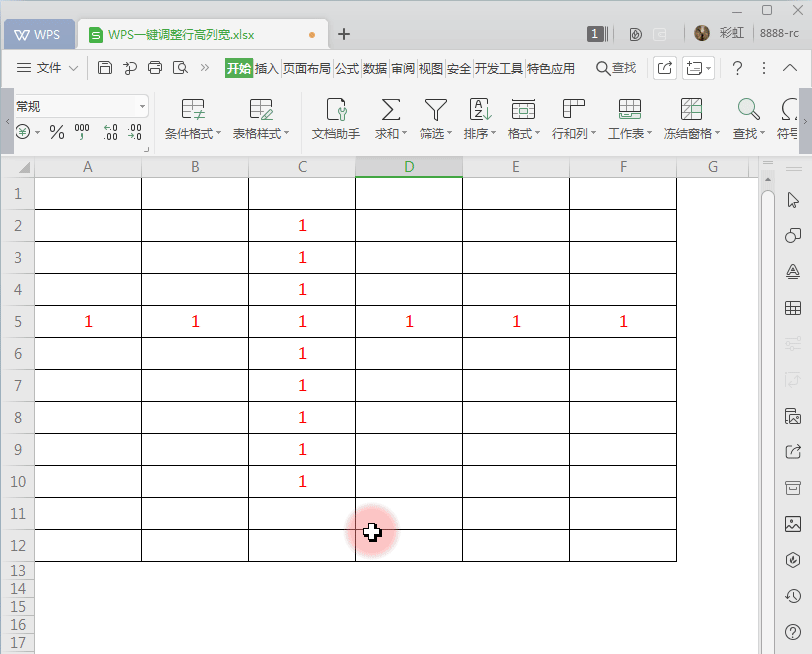Click the share icon in menu bar
Viewport: 812px width, 654px height.
tap(664, 68)
